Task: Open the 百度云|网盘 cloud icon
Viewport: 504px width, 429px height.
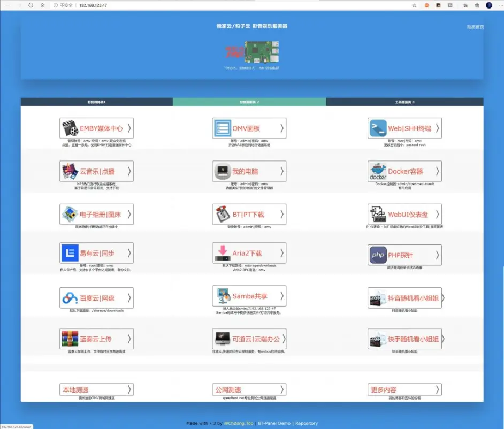Action: (70, 298)
